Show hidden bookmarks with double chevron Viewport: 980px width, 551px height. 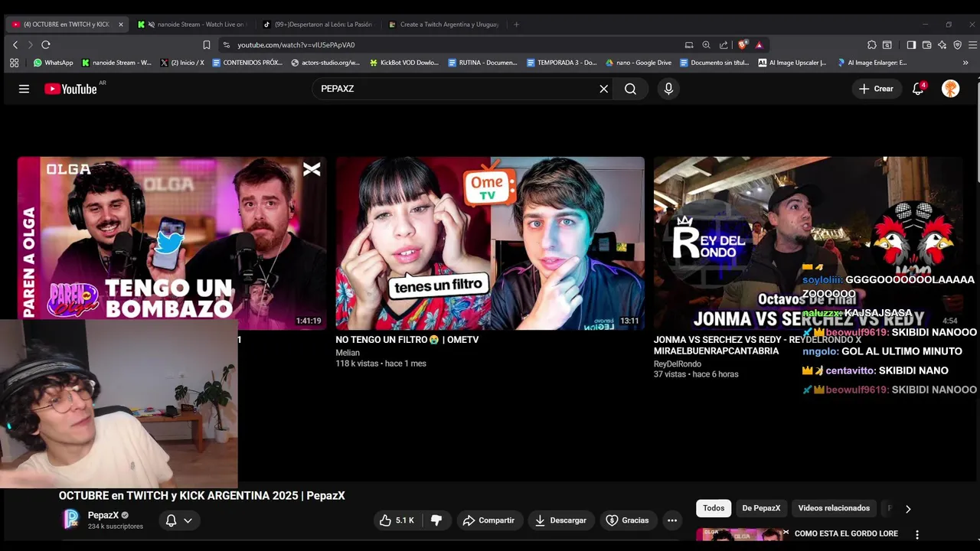965,63
